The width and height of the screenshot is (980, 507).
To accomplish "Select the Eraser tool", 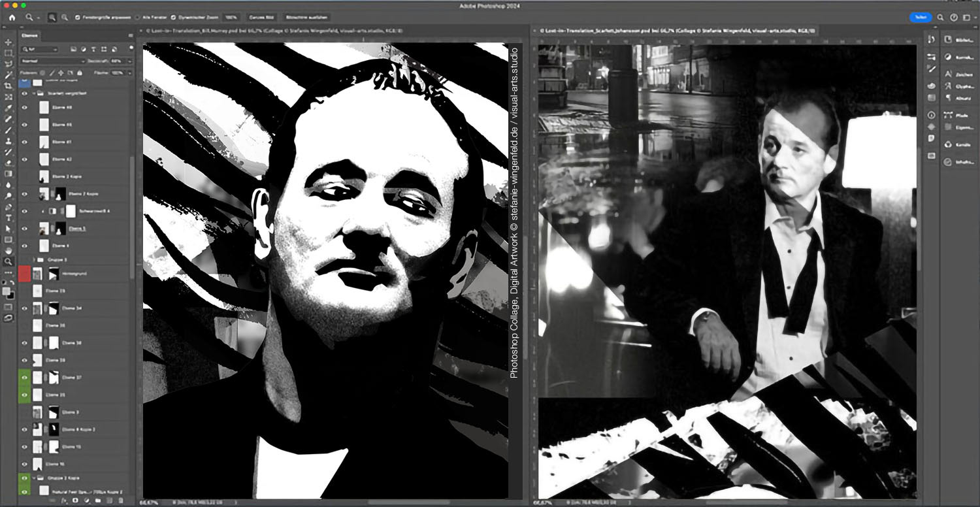I will click(x=8, y=163).
